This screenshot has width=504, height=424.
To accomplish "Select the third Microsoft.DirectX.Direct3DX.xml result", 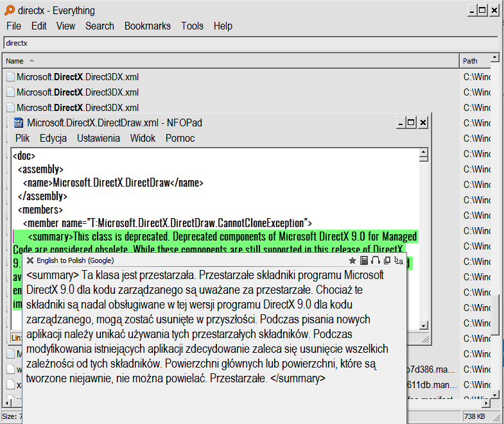I will [x=77, y=108].
